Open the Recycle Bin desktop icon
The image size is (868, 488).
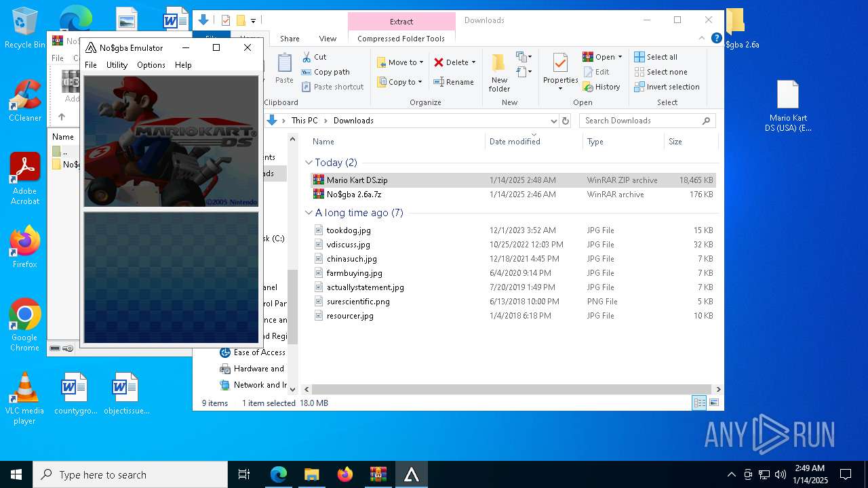pos(24,28)
